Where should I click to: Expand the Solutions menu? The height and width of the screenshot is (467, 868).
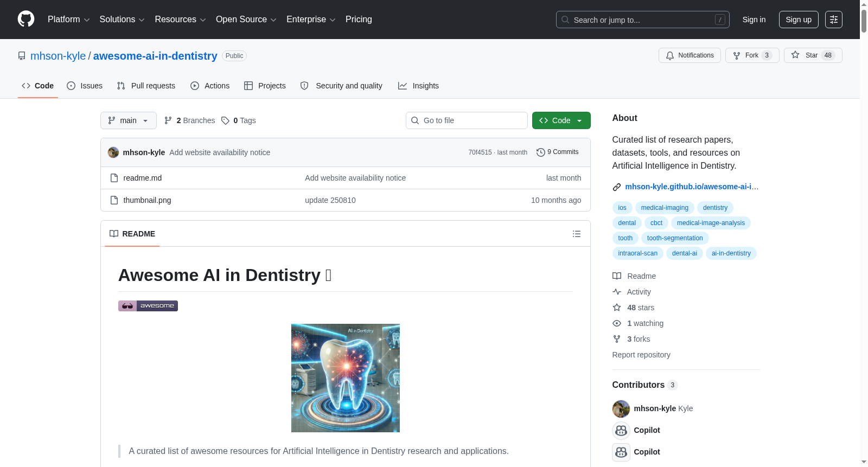[x=122, y=20]
